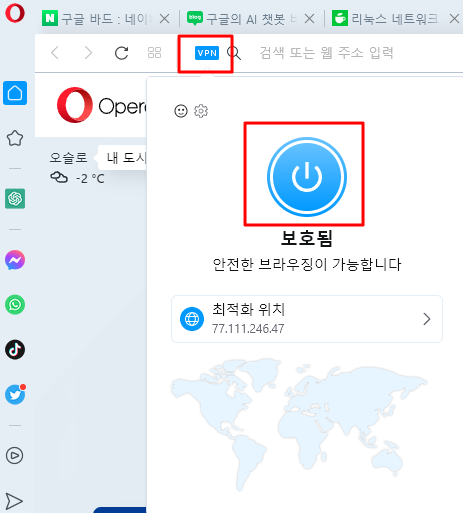Close the 구글 바드 tab
This screenshot has height=513, width=463.
[x=164, y=19]
